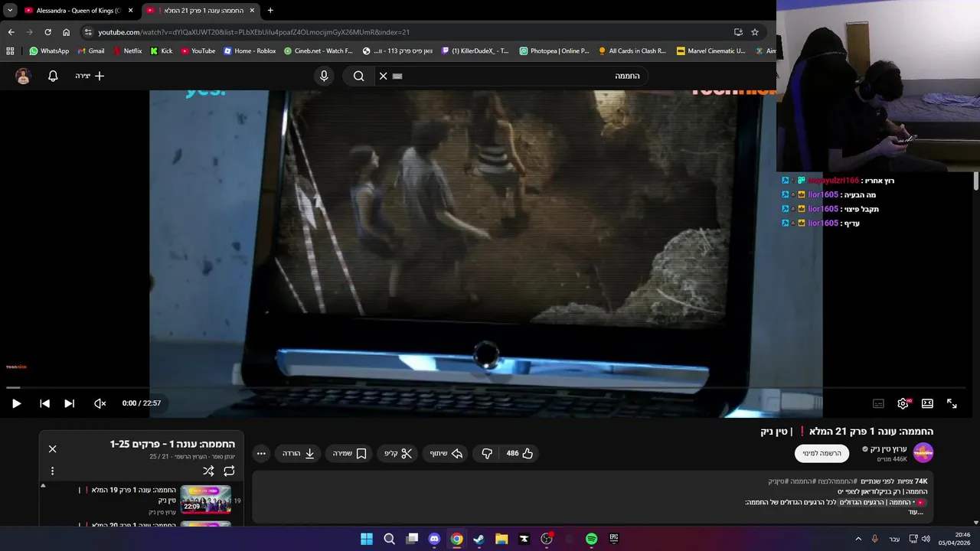Download the video (הורדה)
This screenshot has width=980, height=551.
(x=299, y=453)
